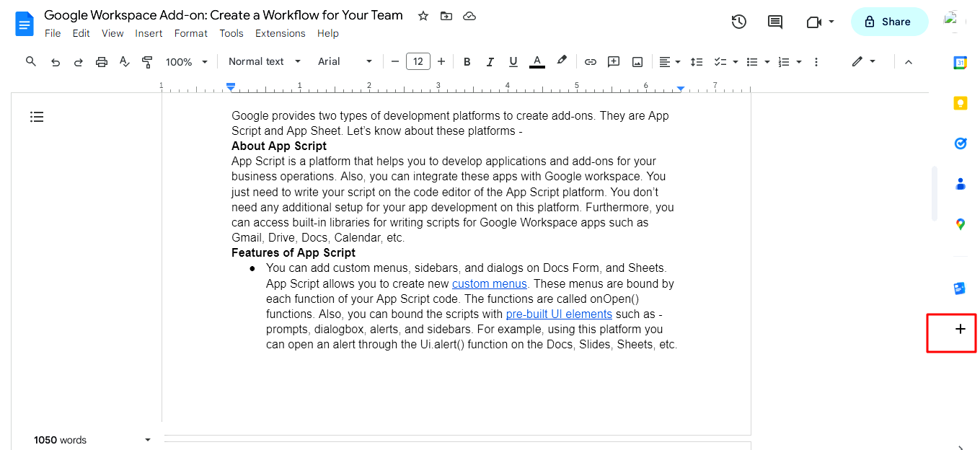Screen dimensions: 980x450
Task: Open the Insert menu
Action: tap(149, 33)
